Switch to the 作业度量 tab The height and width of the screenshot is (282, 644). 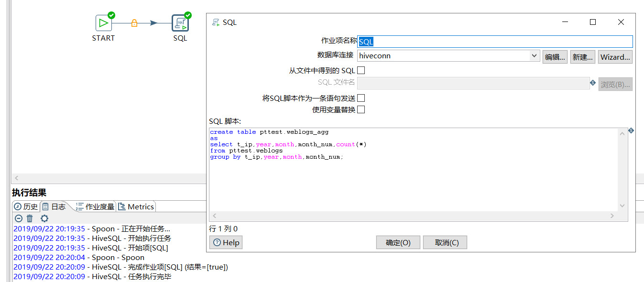click(x=95, y=206)
